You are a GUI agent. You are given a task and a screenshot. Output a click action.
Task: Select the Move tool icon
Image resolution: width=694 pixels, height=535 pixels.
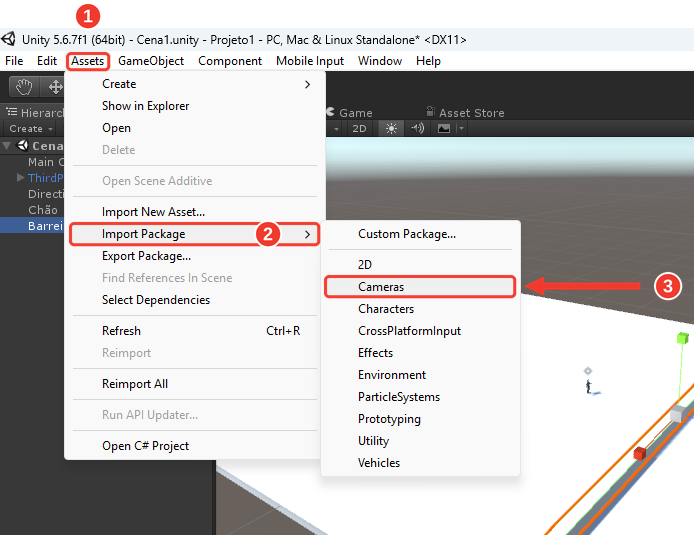(x=54, y=86)
